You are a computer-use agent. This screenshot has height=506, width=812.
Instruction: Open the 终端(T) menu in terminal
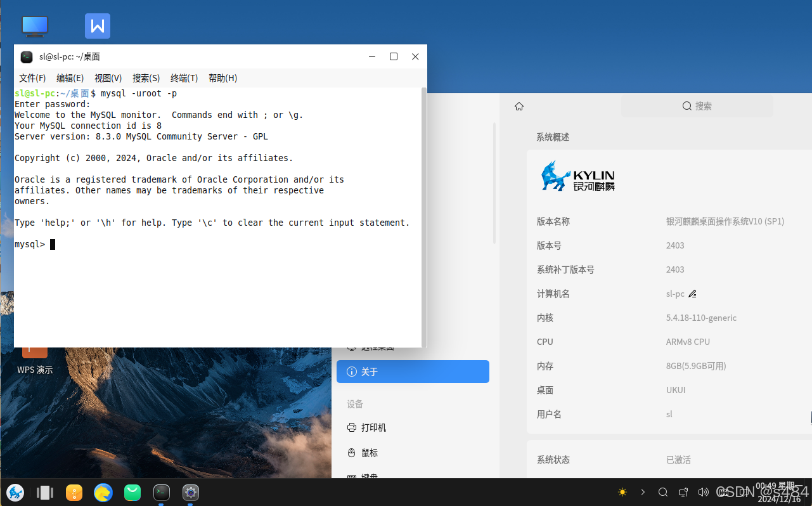pos(184,78)
